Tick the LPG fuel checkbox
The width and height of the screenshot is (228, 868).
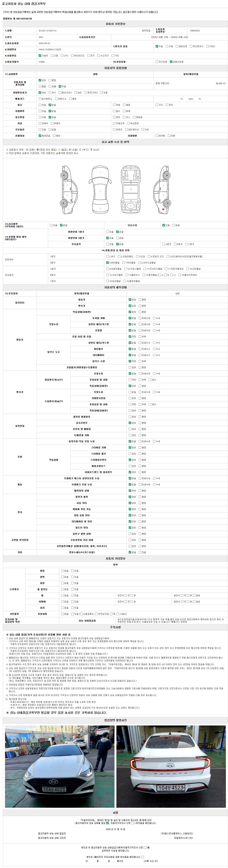tap(62, 56)
